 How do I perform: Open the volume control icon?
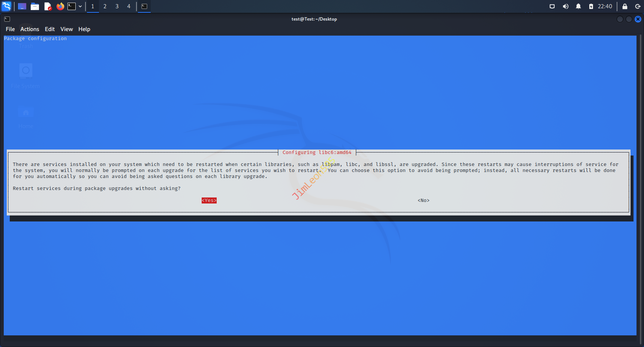point(565,6)
